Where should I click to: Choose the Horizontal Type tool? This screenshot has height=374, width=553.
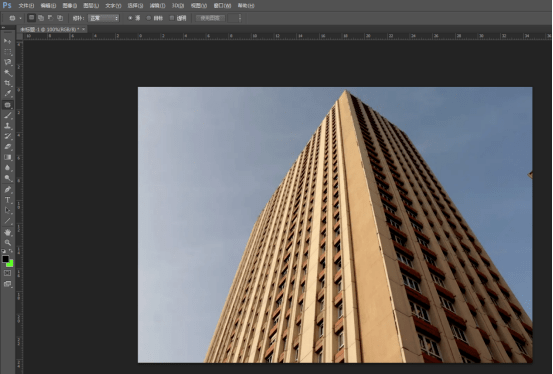click(x=7, y=200)
